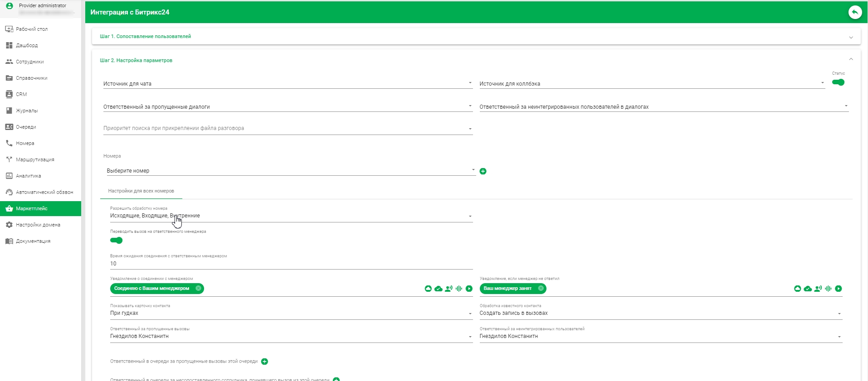The image size is (868, 381).
Task: Open Аналитика in the sidebar
Action: pos(40,176)
